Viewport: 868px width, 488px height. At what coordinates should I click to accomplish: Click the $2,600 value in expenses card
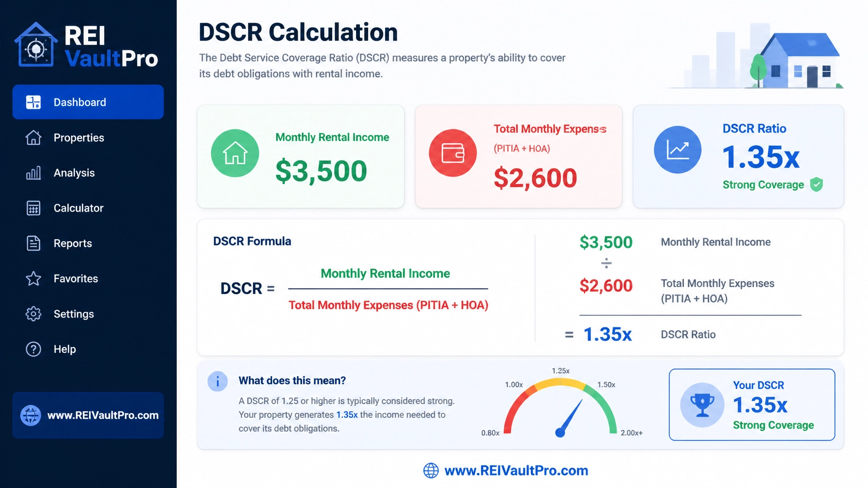[535, 178]
